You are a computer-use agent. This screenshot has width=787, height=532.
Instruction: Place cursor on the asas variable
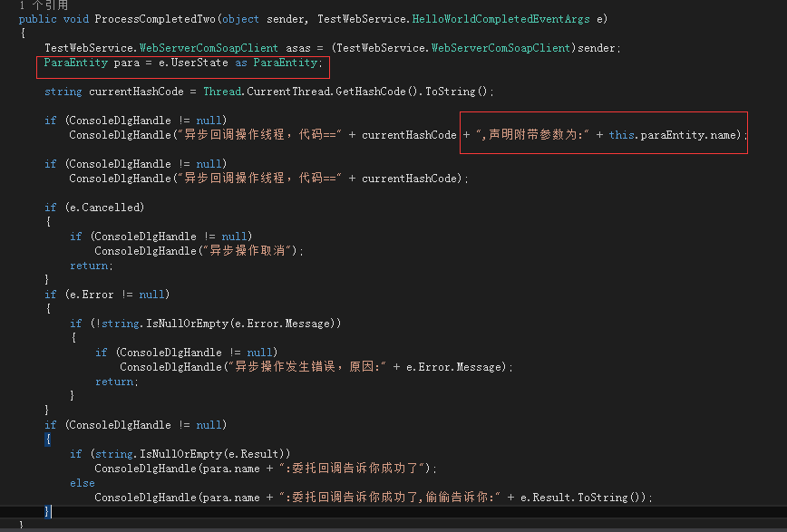[298, 48]
